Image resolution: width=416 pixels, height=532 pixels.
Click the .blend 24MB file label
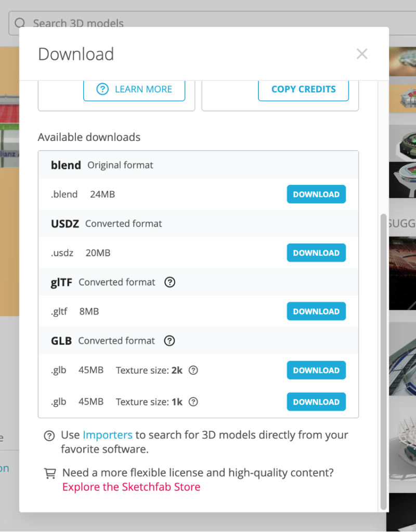click(x=83, y=194)
